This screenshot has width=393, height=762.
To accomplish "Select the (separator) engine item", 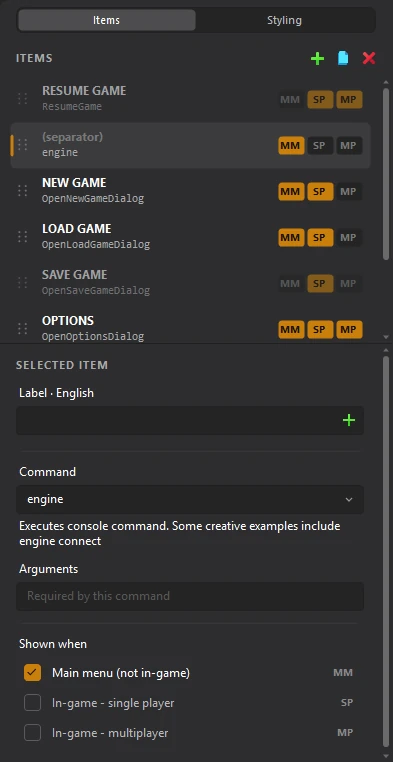I will tap(190, 145).
